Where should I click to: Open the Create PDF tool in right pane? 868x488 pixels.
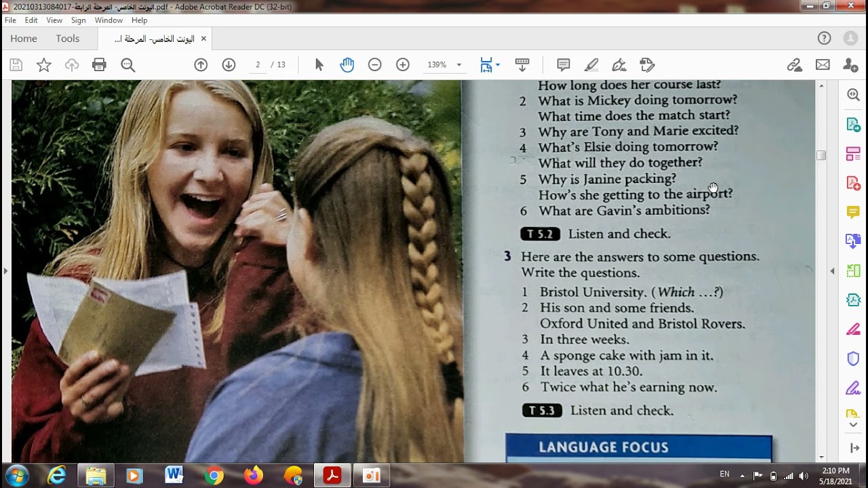coord(853,183)
